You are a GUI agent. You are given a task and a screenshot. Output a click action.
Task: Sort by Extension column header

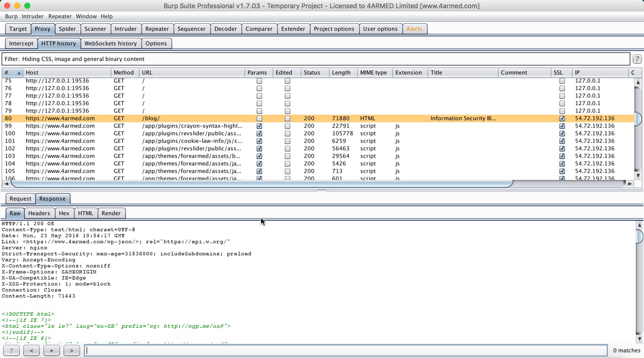410,72
